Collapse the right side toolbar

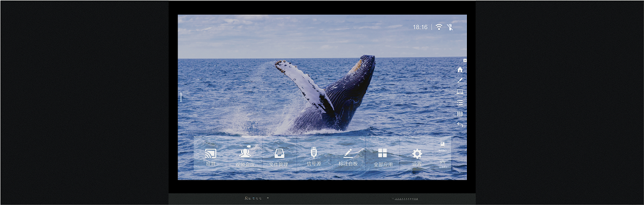click(465, 60)
